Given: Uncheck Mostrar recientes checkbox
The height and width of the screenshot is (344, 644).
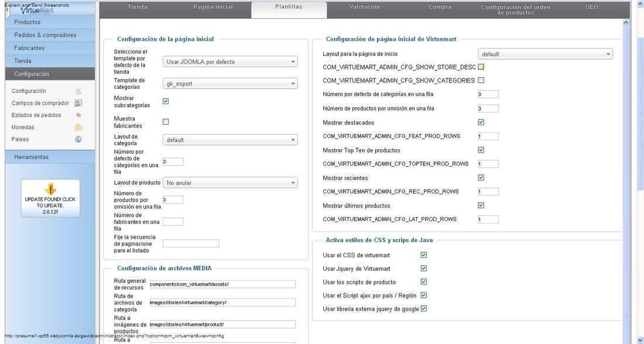Looking at the screenshot, I should [x=481, y=177].
